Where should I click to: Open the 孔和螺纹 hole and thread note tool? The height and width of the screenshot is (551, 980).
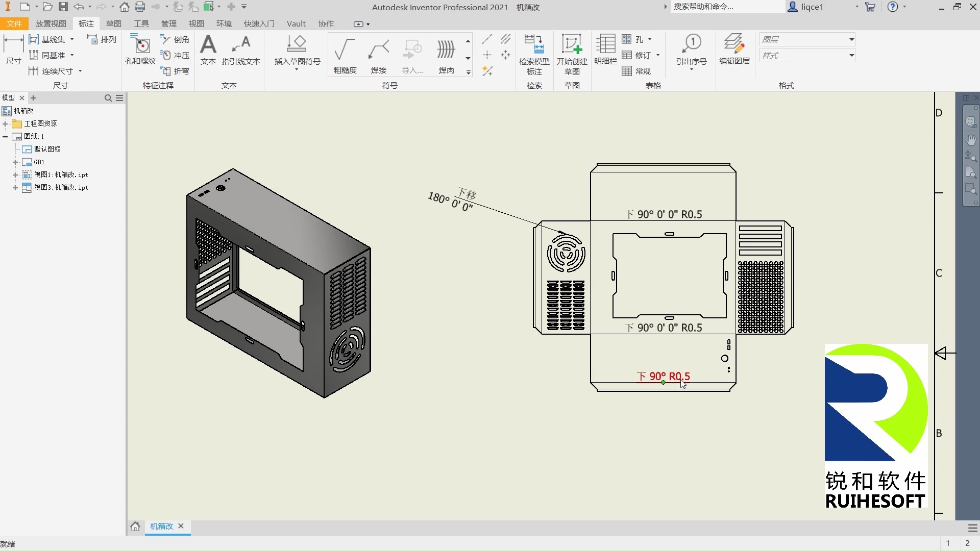pos(140,50)
